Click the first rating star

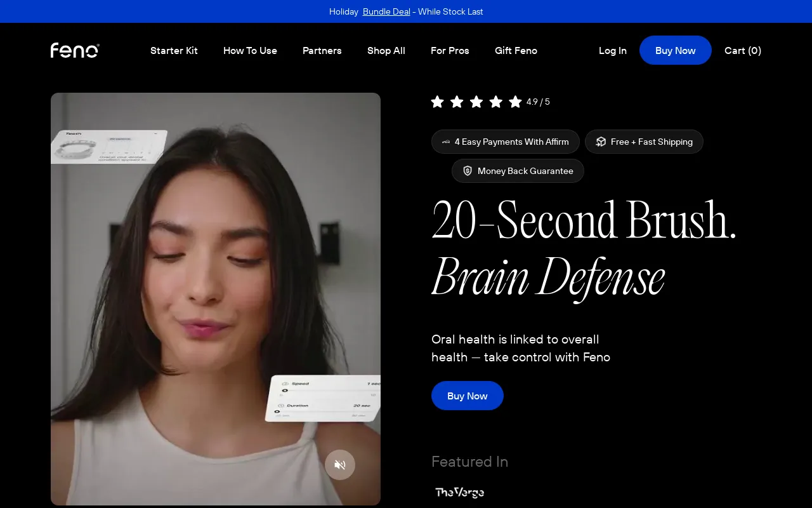[438, 102]
